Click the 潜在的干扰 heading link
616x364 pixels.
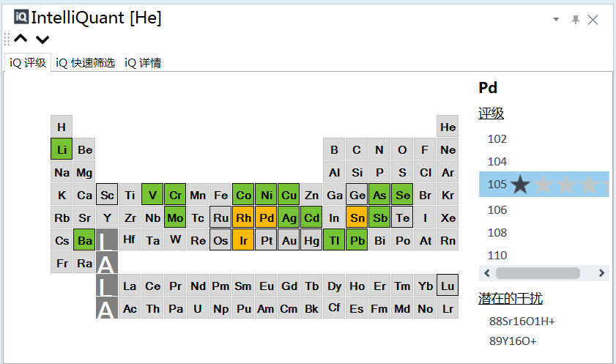[511, 298]
